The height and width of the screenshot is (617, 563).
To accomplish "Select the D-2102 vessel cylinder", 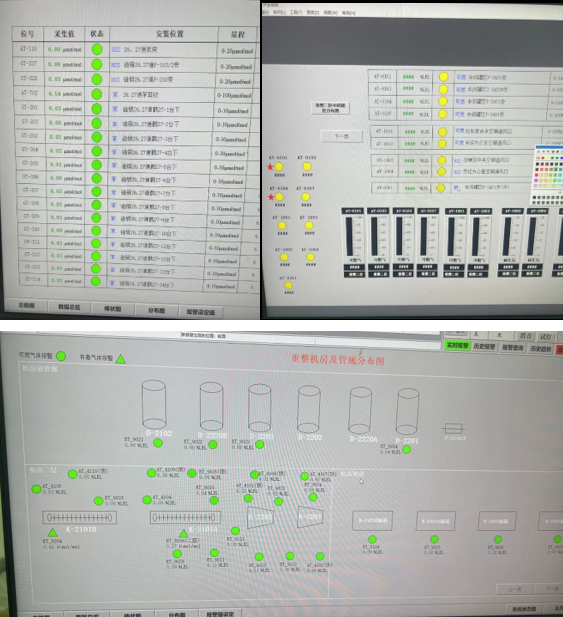I will click(154, 404).
